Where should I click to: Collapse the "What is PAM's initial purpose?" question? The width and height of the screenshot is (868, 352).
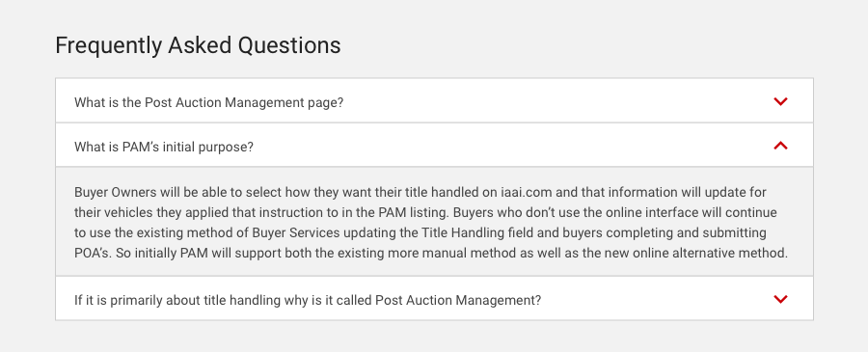coord(434,145)
